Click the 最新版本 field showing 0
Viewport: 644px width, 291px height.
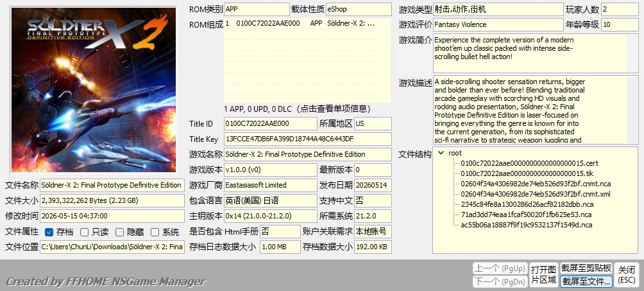click(x=373, y=170)
